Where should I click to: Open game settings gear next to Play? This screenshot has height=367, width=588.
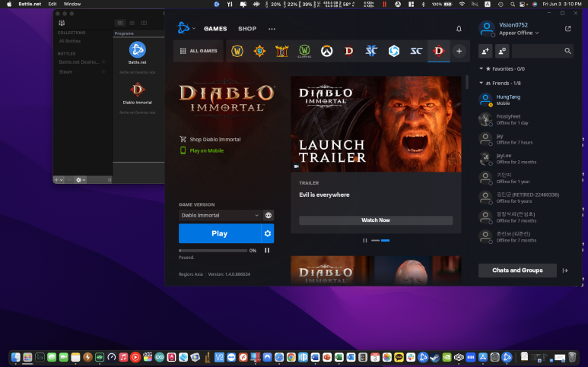click(267, 233)
